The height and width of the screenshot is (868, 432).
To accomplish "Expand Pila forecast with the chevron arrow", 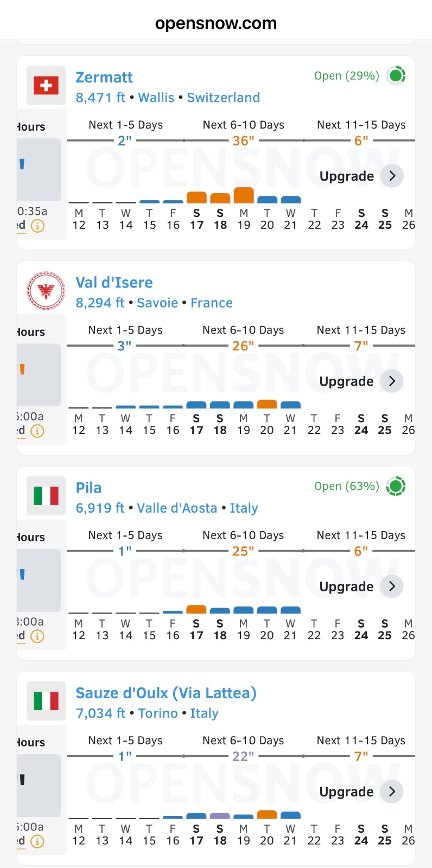I will pos(392,586).
